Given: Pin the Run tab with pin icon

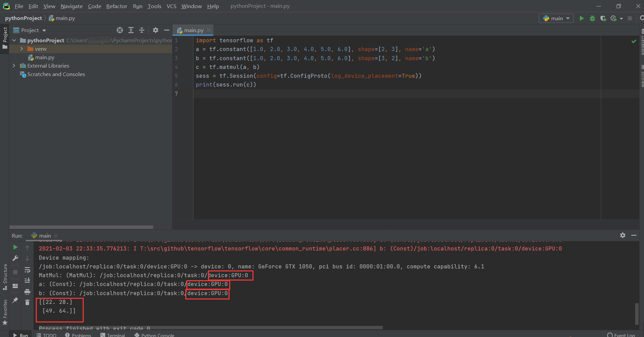Looking at the screenshot, I should (x=15, y=300).
